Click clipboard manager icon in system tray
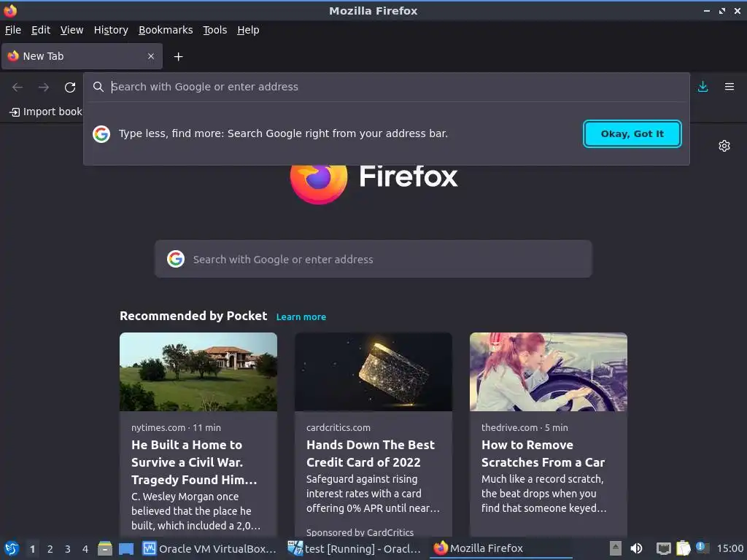This screenshot has height=560, width=747. (x=683, y=548)
